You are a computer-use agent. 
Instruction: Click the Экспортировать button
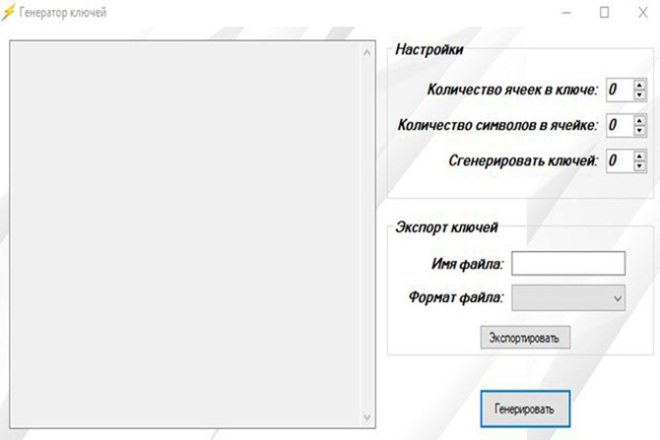coord(525,338)
